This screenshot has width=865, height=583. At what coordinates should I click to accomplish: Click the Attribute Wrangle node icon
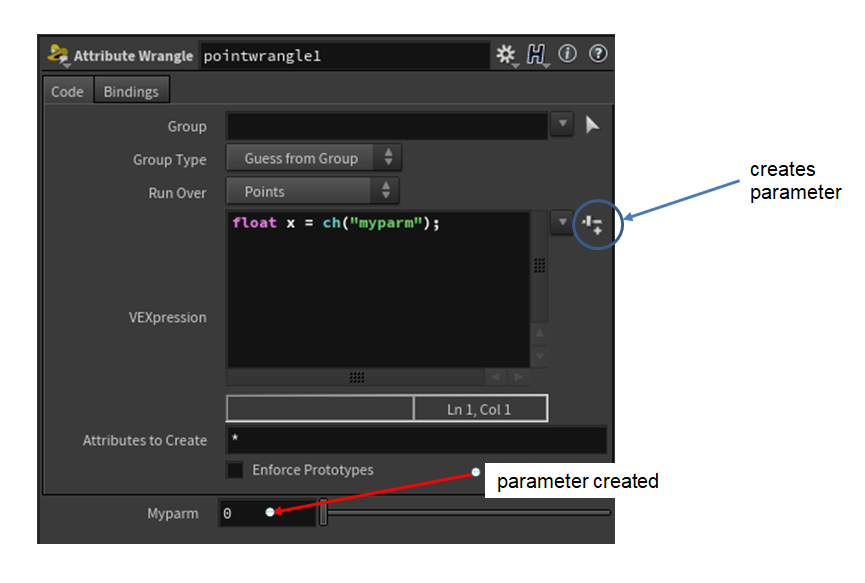[x=56, y=55]
